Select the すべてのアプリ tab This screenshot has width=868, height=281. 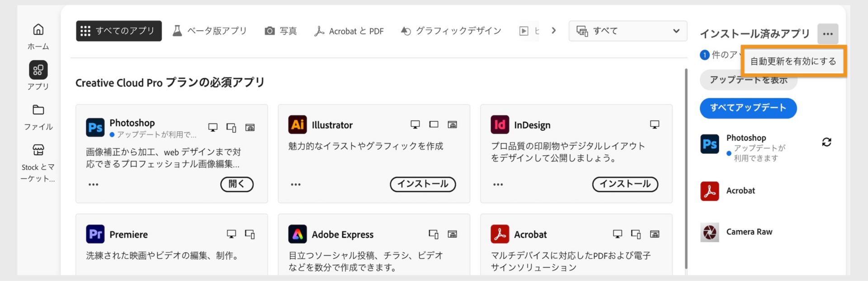click(119, 31)
